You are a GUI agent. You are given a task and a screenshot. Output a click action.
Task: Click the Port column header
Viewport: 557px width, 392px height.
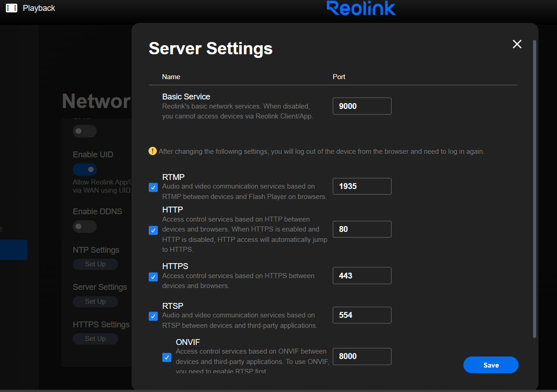click(339, 77)
